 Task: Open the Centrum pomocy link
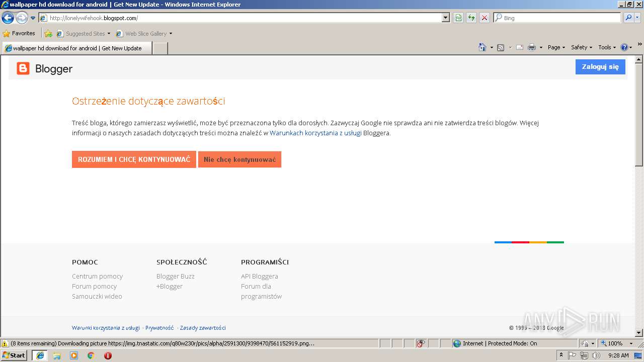(97, 277)
